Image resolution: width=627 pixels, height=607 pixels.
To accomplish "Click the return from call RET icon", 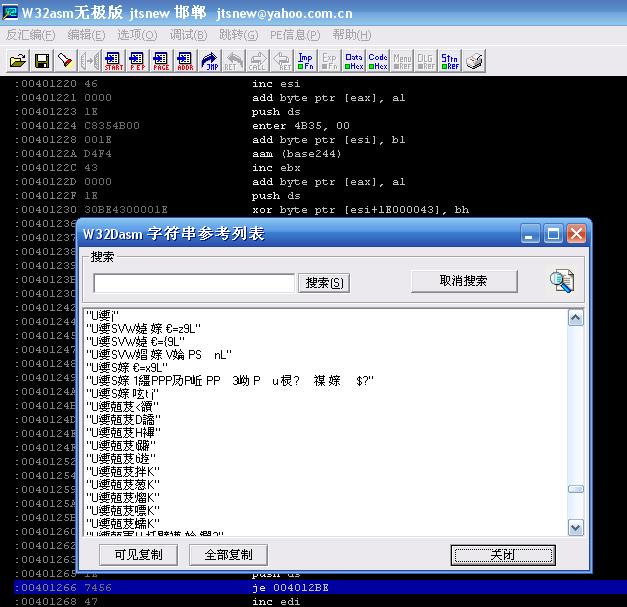I will point(282,61).
